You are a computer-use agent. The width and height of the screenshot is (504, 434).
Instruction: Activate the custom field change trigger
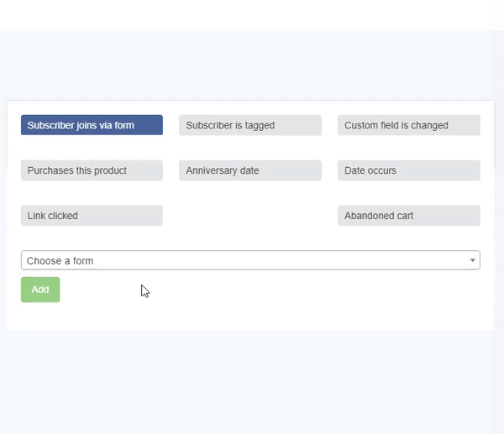[409, 125]
